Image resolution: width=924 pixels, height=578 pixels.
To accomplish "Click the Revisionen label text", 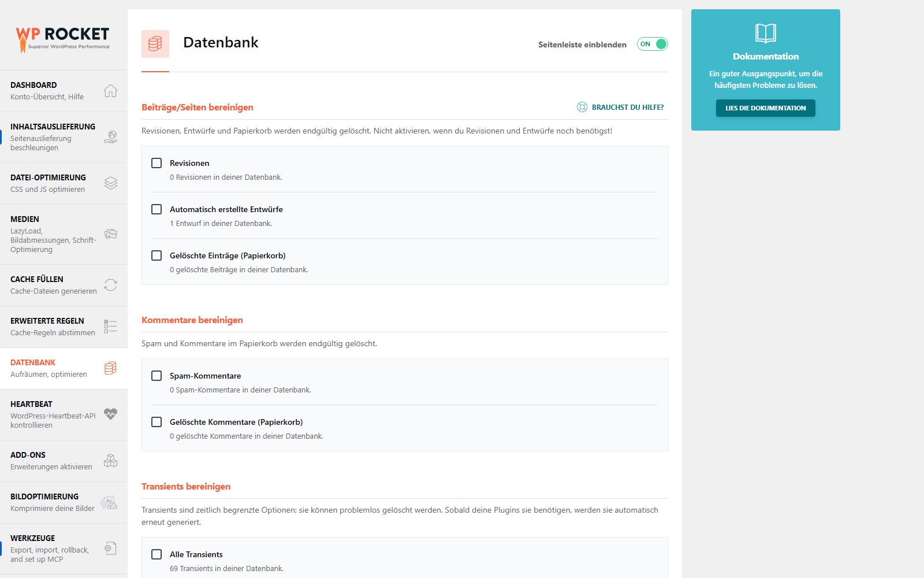I will (x=189, y=163).
